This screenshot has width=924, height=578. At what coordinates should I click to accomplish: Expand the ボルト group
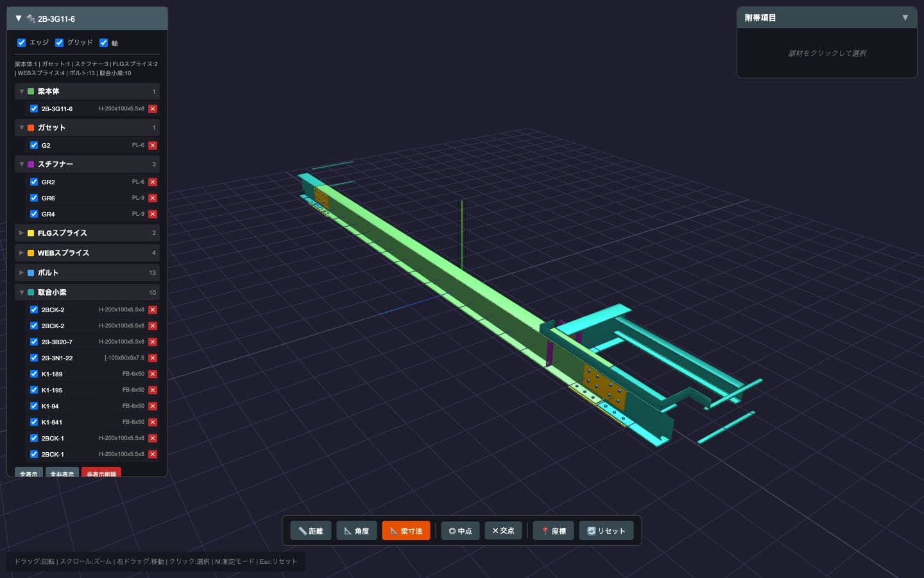[x=21, y=272]
